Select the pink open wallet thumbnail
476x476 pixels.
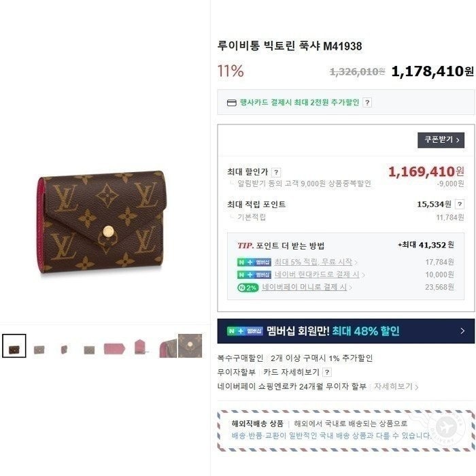(x=114, y=348)
